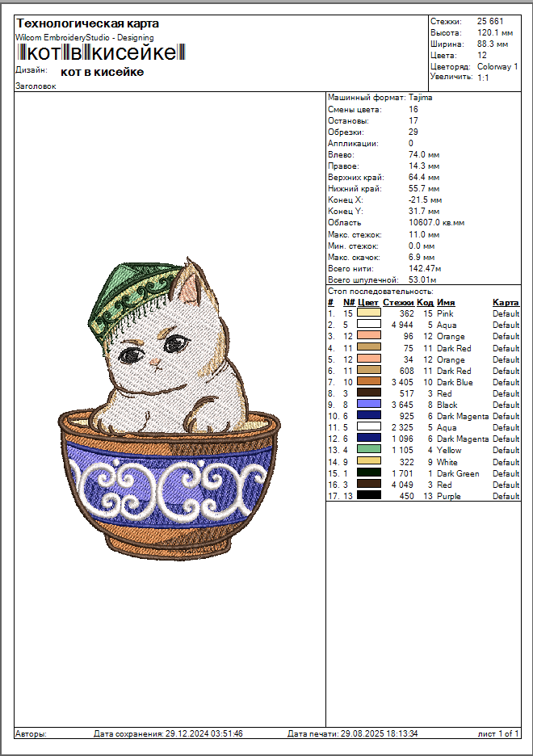Click the navy swatch in row 10 (Dark Magenta)
Screen dimensions: 533x756
368,416
